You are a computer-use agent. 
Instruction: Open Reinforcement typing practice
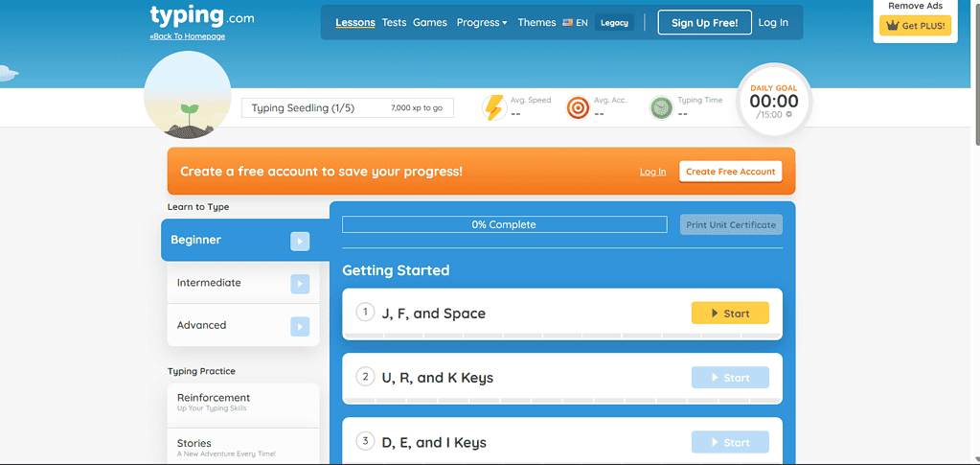(243, 406)
